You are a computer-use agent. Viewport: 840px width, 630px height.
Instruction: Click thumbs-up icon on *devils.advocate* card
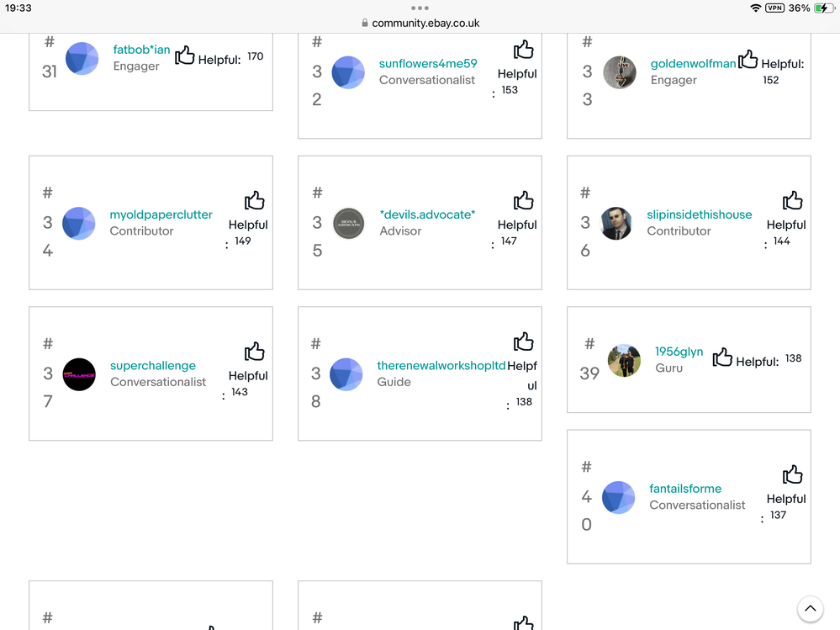(524, 200)
